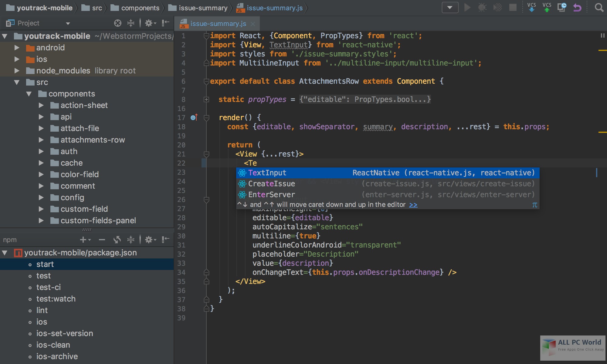Select TextInput from the autocomplete dropdown
Screen dimensions: 607x364
pyautogui.click(x=268, y=173)
